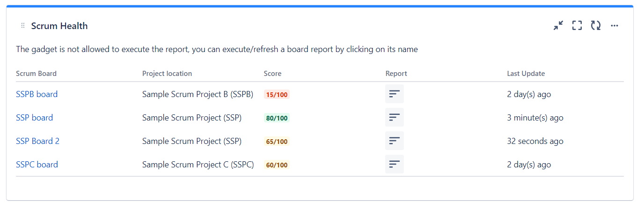Select the 60/100 score badge
644x211 pixels.
click(x=277, y=165)
